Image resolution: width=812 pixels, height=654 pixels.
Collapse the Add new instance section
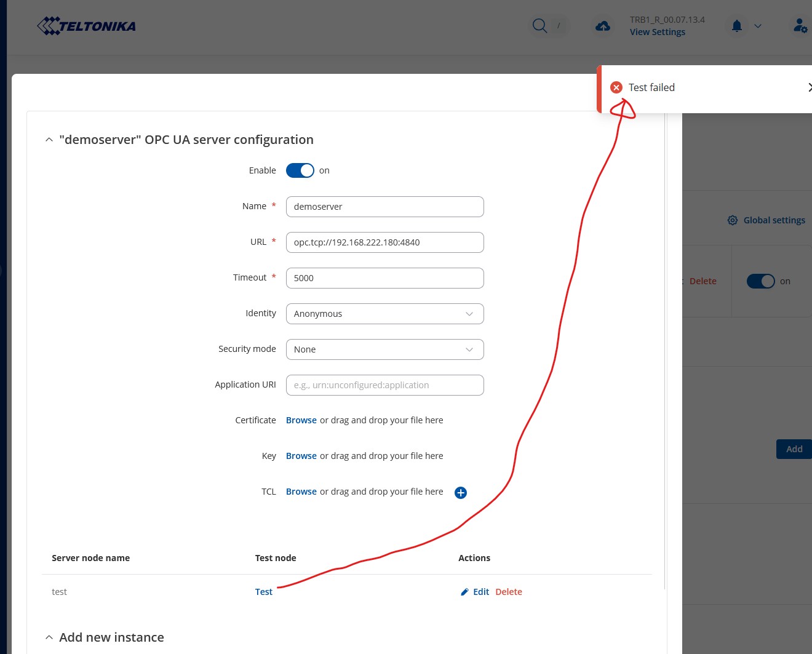(x=49, y=637)
